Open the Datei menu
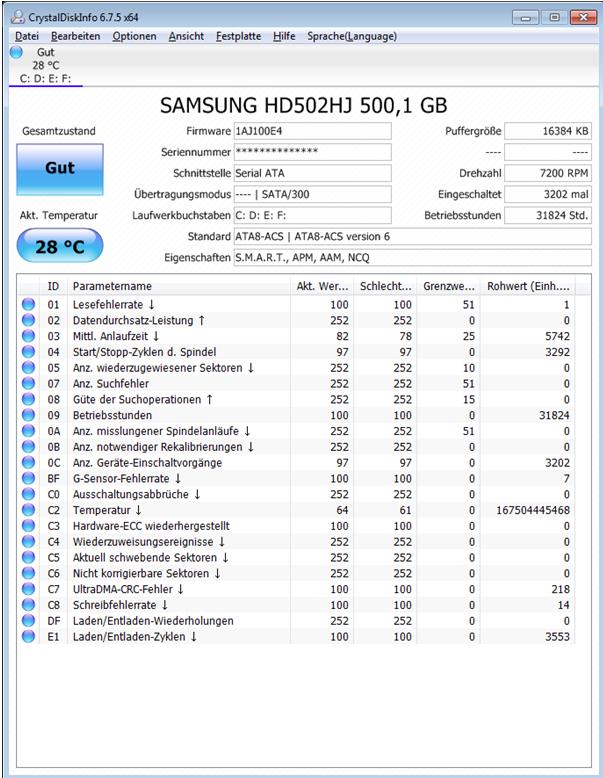Screen dimensions: 603x778 point(27,36)
